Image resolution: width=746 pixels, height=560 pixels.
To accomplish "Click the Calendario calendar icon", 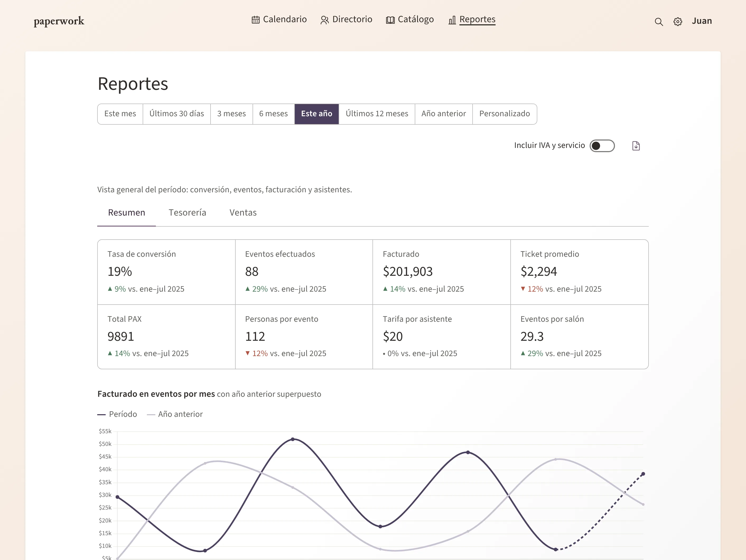I will point(256,20).
